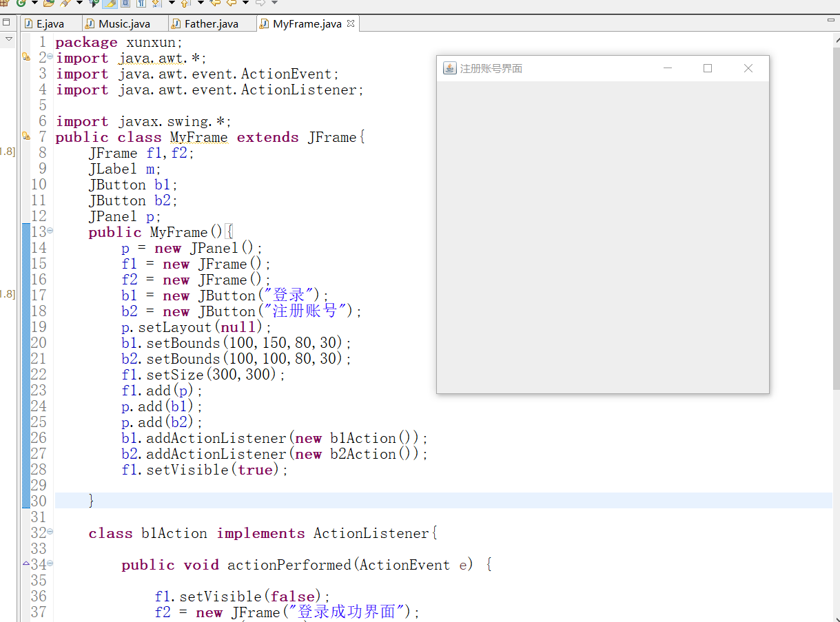Click the b1.addActionListener line
The height and width of the screenshot is (622, 840).
[275, 438]
